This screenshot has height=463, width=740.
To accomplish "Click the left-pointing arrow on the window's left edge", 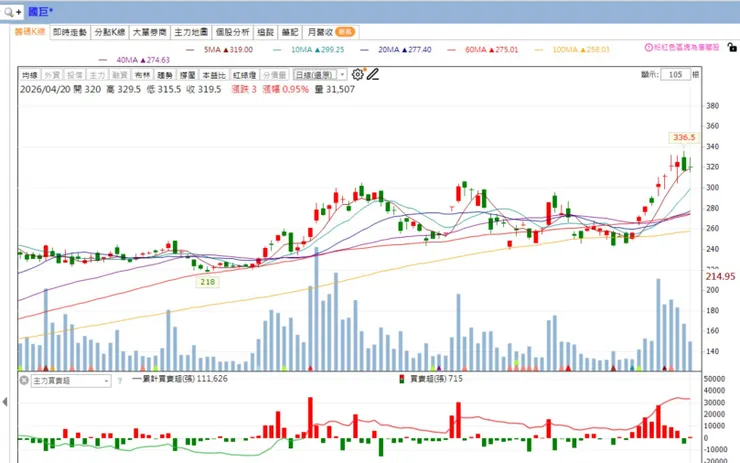I will [x=5, y=402].
